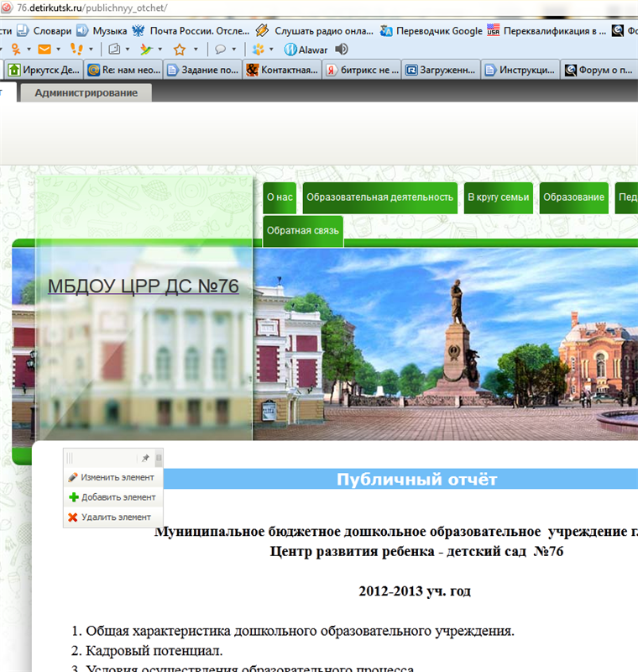Open the Образовательная деятельность menu item
The width and height of the screenshot is (638, 672).
click(x=379, y=197)
